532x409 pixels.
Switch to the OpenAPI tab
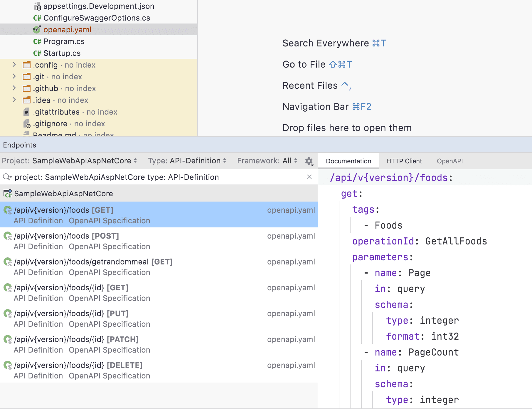tap(450, 161)
